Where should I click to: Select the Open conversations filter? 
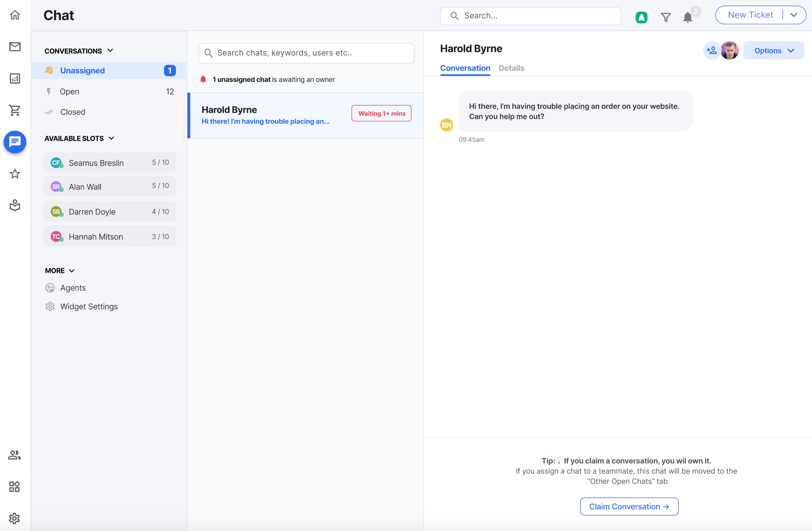[x=109, y=91]
